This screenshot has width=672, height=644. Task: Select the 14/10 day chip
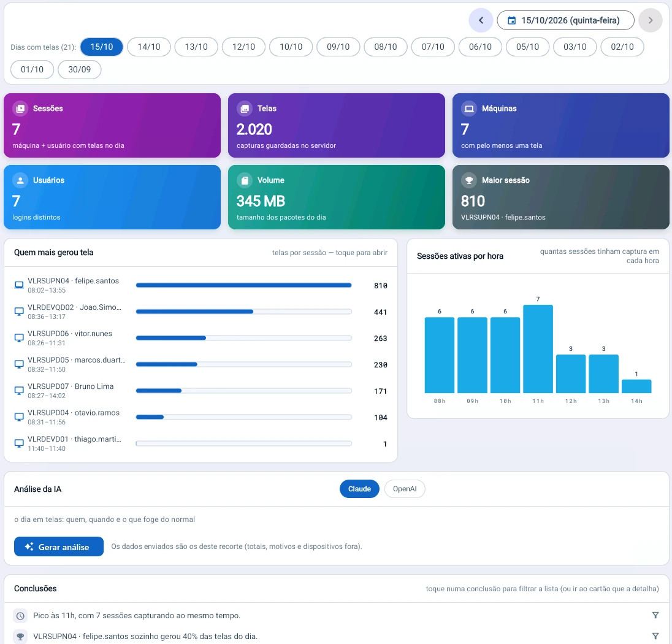(x=149, y=47)
